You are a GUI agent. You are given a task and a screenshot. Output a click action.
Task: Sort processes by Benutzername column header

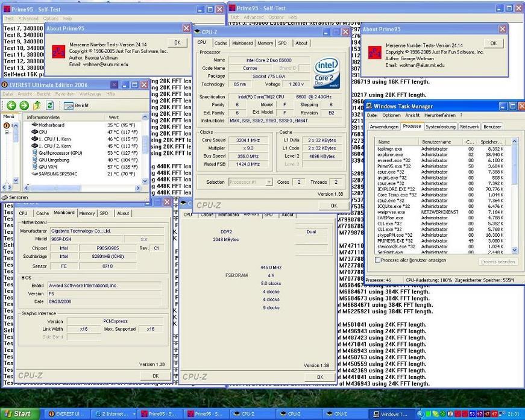[440, 142]
